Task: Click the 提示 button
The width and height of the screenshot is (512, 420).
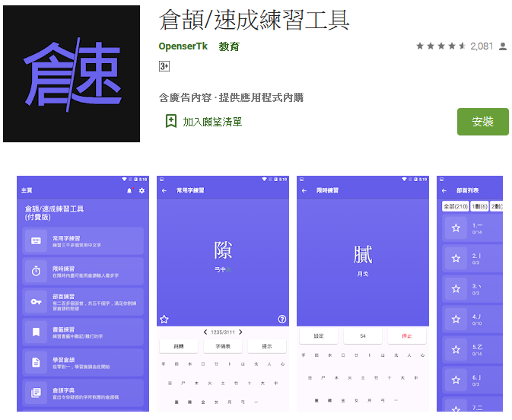Action: click(x=267, y=346)
